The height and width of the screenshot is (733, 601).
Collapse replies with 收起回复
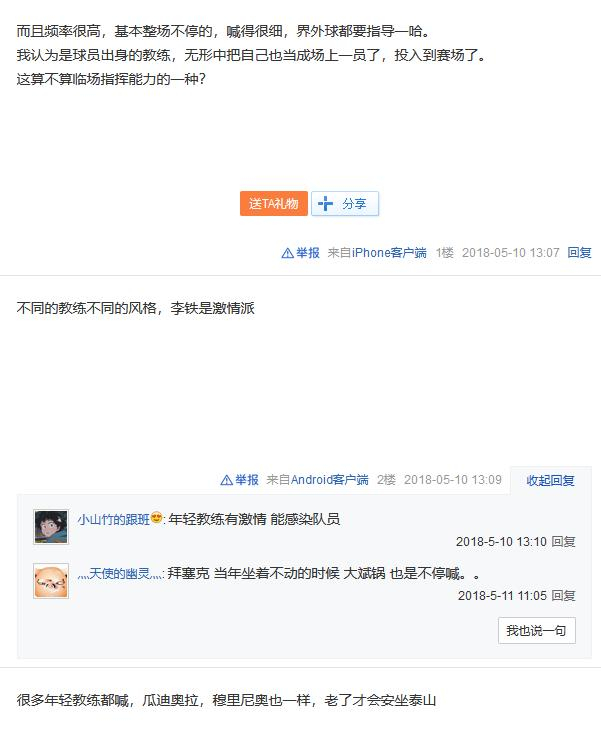tap(550, 481)
